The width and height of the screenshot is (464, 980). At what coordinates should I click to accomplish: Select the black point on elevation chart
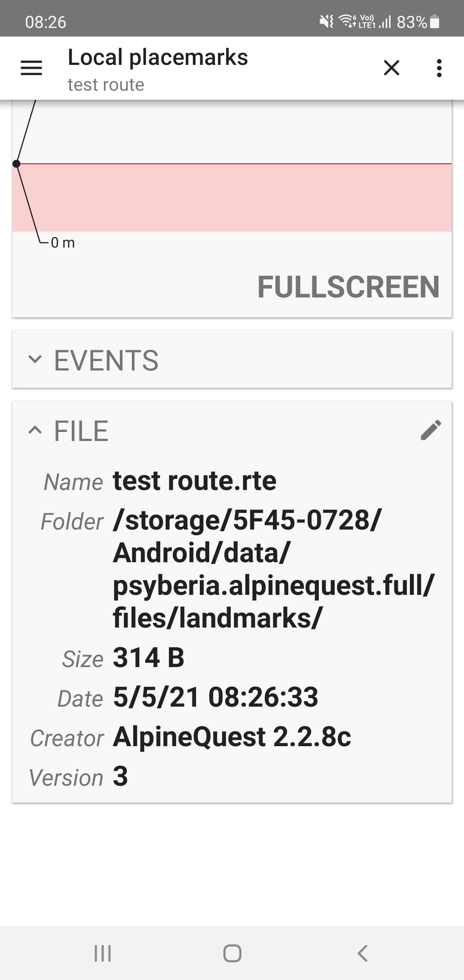coord(16,164)
